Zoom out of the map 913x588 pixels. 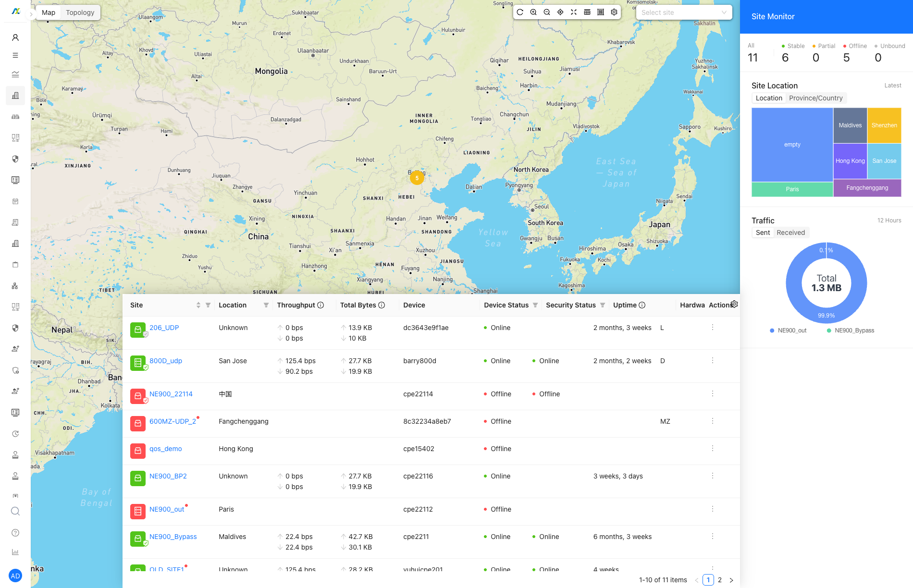click(x=547, y=12)
